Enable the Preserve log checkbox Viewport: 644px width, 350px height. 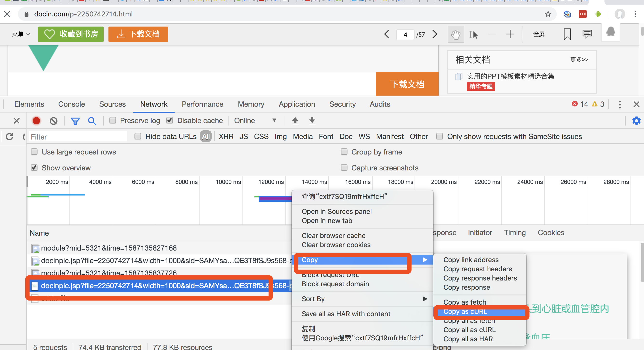pos(113,120)
